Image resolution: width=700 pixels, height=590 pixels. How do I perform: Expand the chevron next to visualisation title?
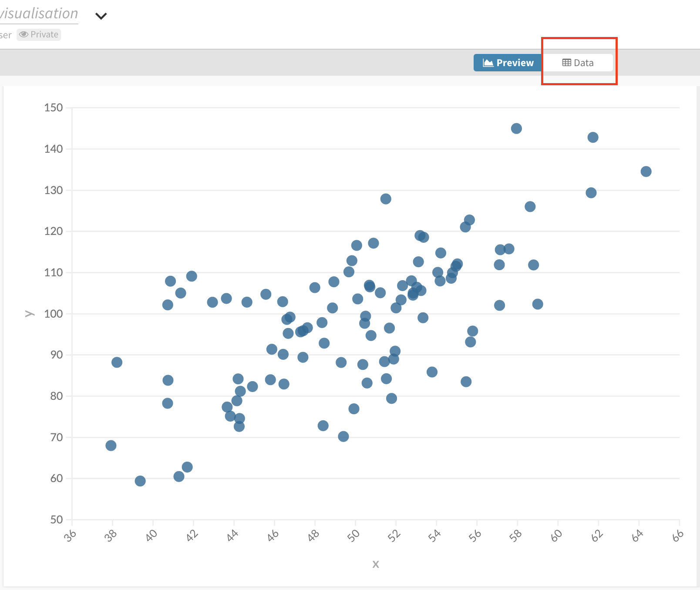tap(101, 16)
